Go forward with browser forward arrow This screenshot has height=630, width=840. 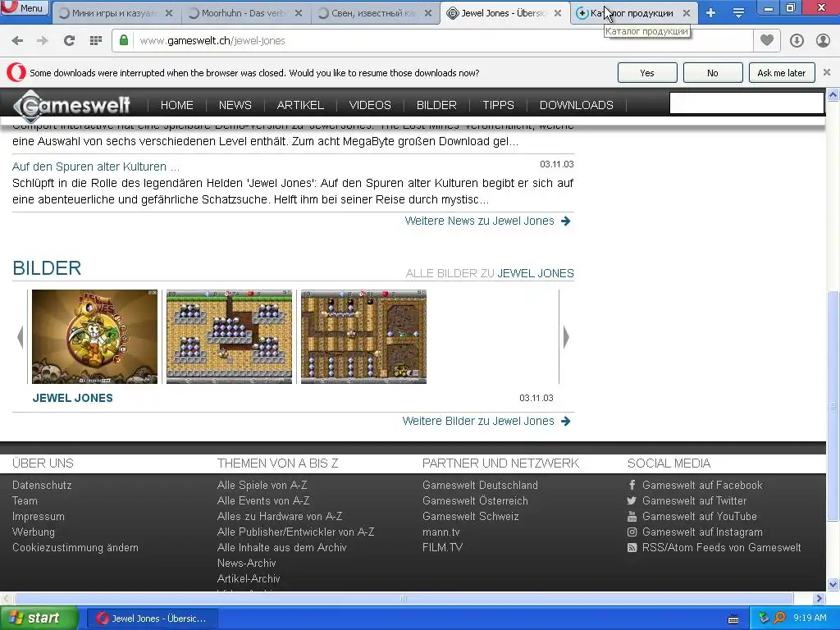43,41
